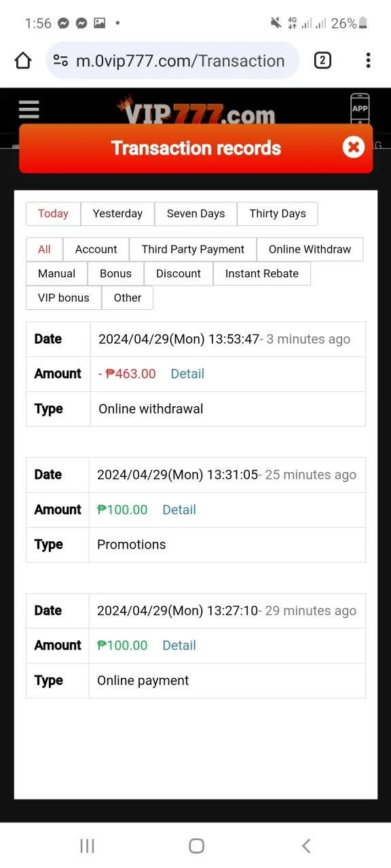Image resolution: width=391 pixels, height=868 pixels.
Task: Select the Yesterday date filter
Action: tap(117, 214)
